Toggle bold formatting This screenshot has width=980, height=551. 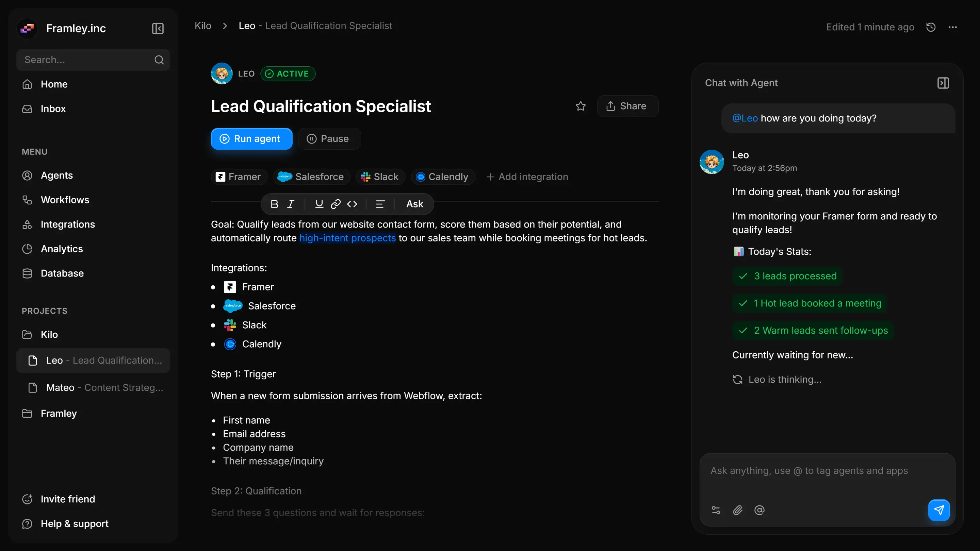[x=274, y=204]
